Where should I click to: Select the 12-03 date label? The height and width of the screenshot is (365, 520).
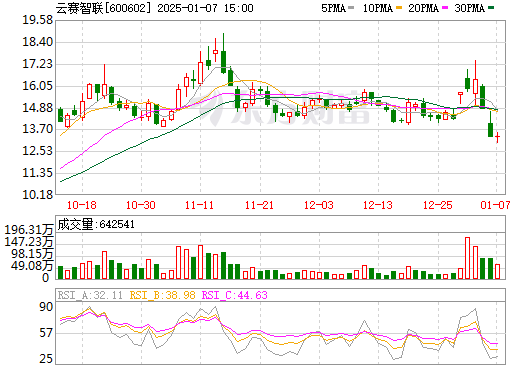319,205
